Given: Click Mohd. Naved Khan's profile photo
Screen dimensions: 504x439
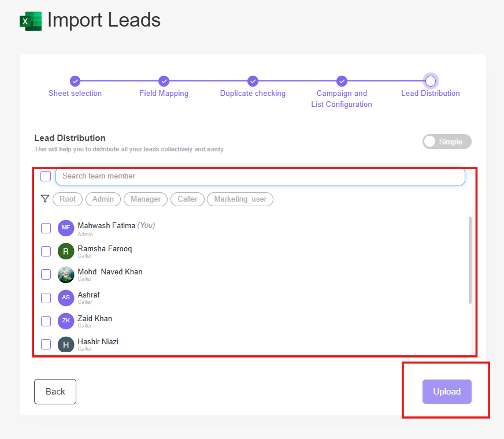Looking at the screenshot, I should [x=65, y=274].
